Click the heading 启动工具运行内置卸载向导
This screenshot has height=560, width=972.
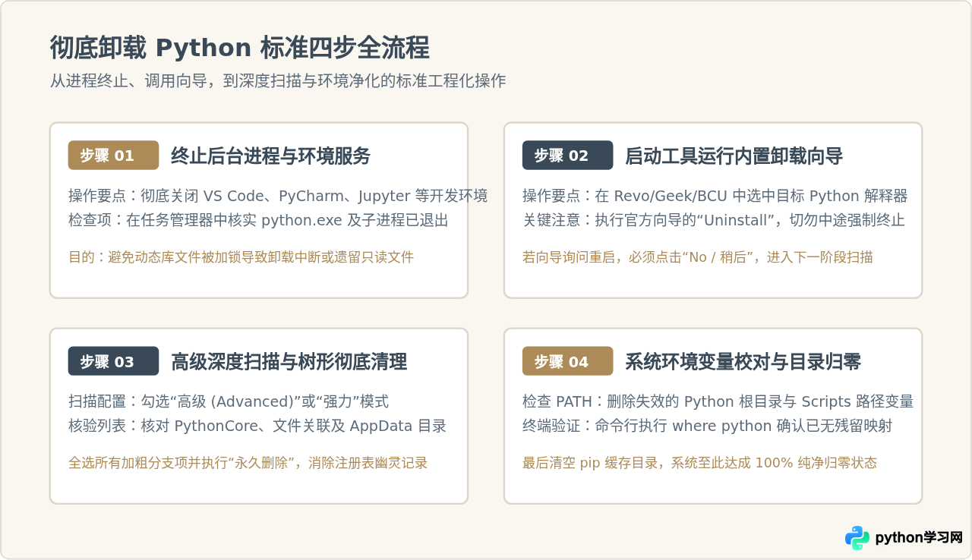734,156
